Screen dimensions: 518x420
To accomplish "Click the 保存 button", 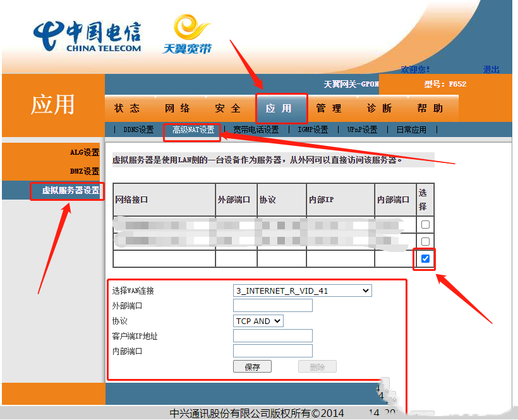I will pos(253,366).
